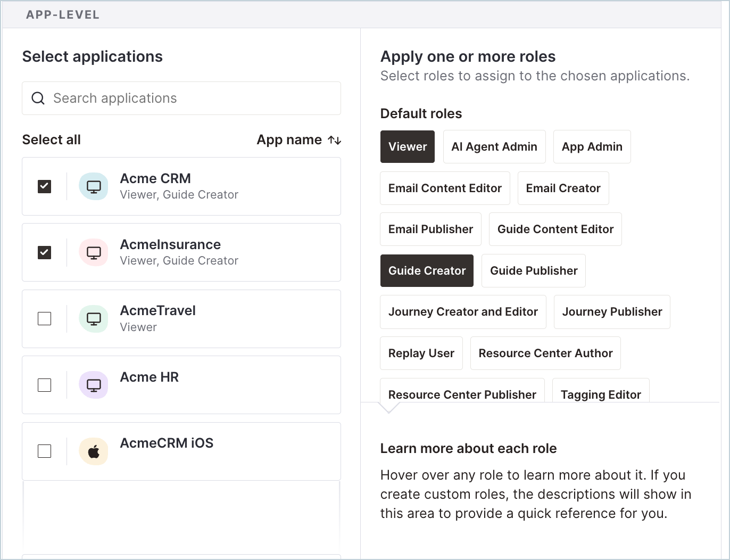Sort by App name label
Screen dimensions: 730x560
(x=289, y=139)
